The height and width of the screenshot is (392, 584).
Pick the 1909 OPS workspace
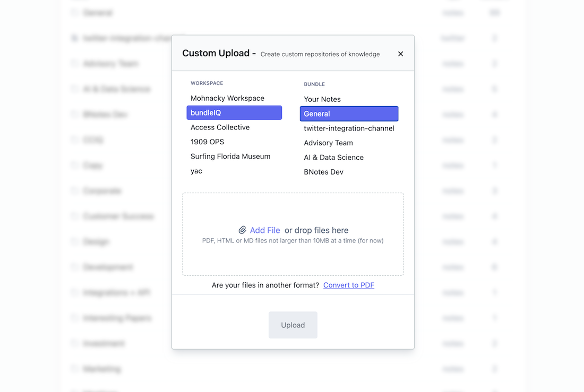click(x=207, y=142)
